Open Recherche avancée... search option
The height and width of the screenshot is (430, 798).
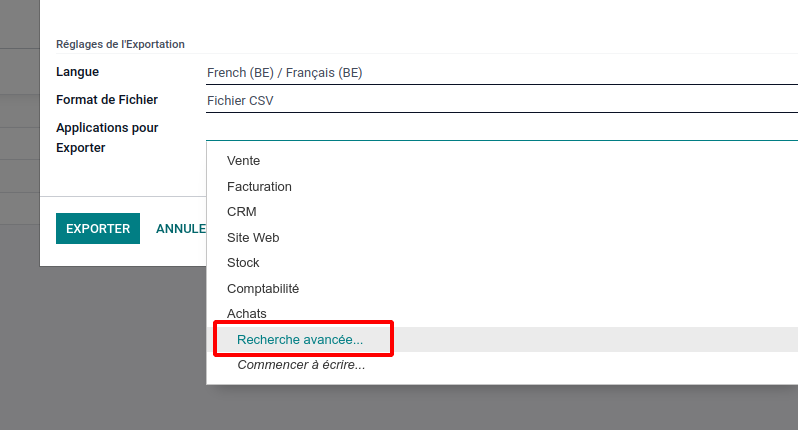(x=300, y=339)
